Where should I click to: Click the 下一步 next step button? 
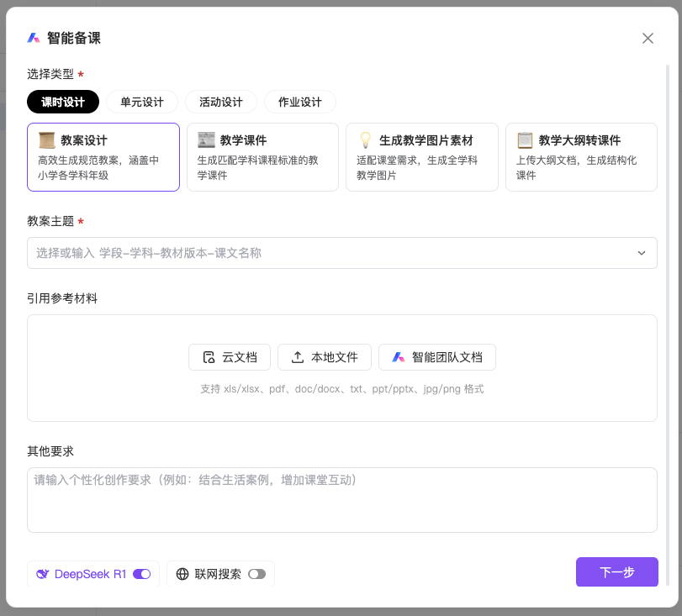(x=616, y=572)
